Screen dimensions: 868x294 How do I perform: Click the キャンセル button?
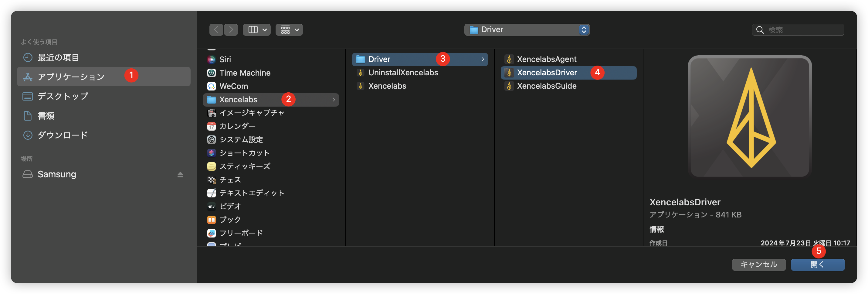pos(759,265)
